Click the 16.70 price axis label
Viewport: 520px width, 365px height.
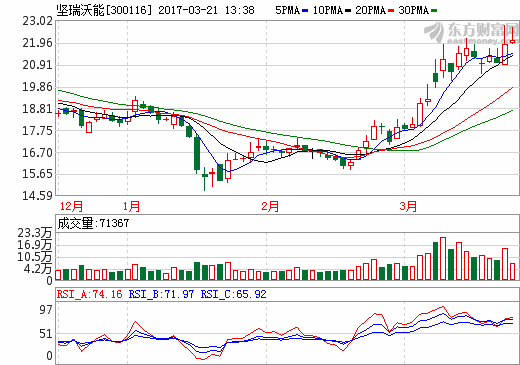[37, 153]
